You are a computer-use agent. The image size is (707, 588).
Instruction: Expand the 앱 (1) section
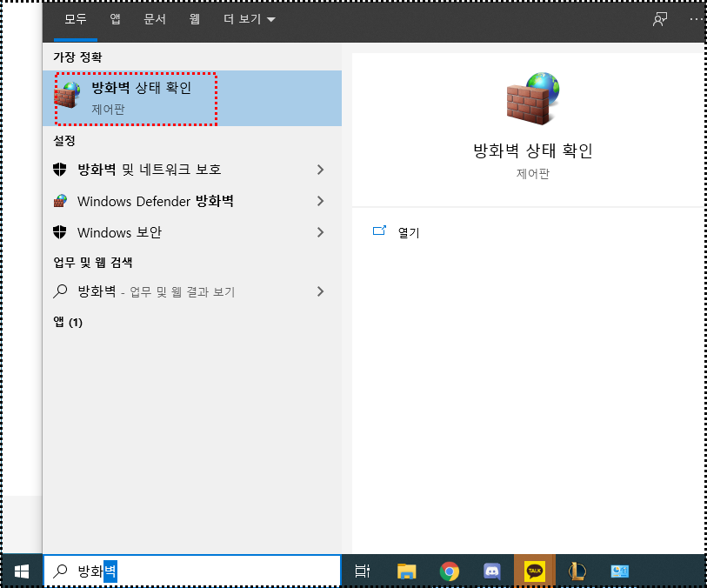[x=68, y=322]
